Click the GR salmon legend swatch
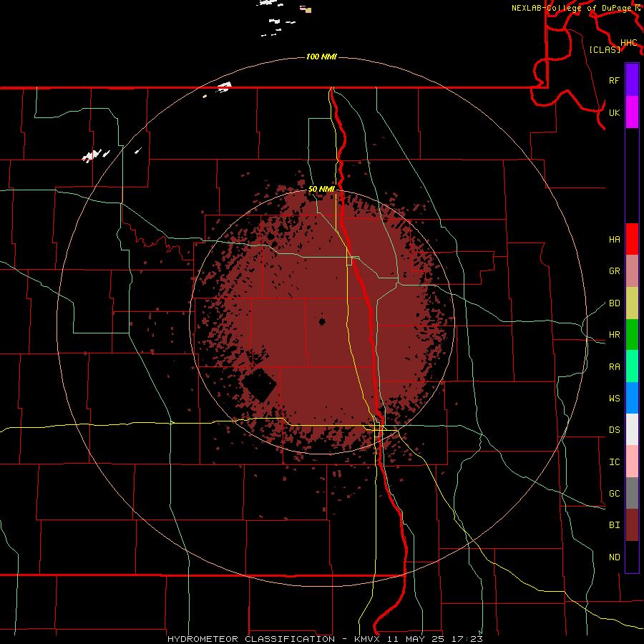This screenshot has width=644, height=644. 632,271
